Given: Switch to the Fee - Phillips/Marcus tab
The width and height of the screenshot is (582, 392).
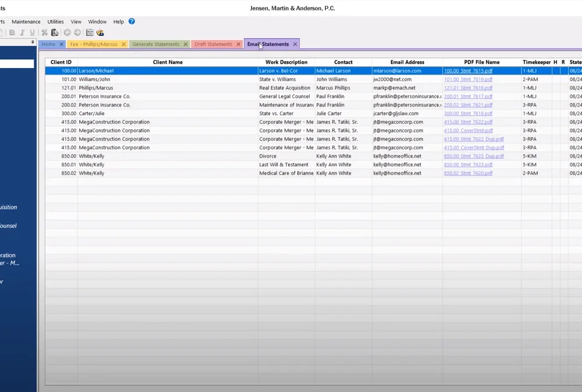Looking at the screenshot, I should point(94,44).
